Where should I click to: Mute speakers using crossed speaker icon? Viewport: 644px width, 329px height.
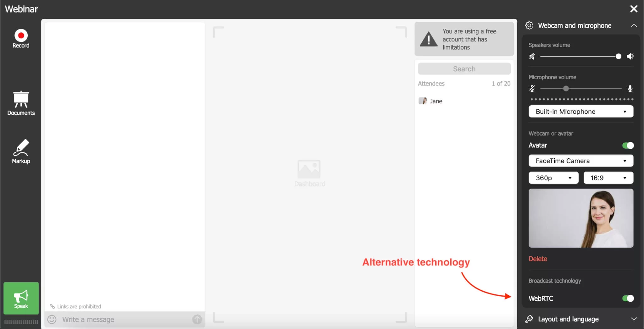(x=532, y=57)
